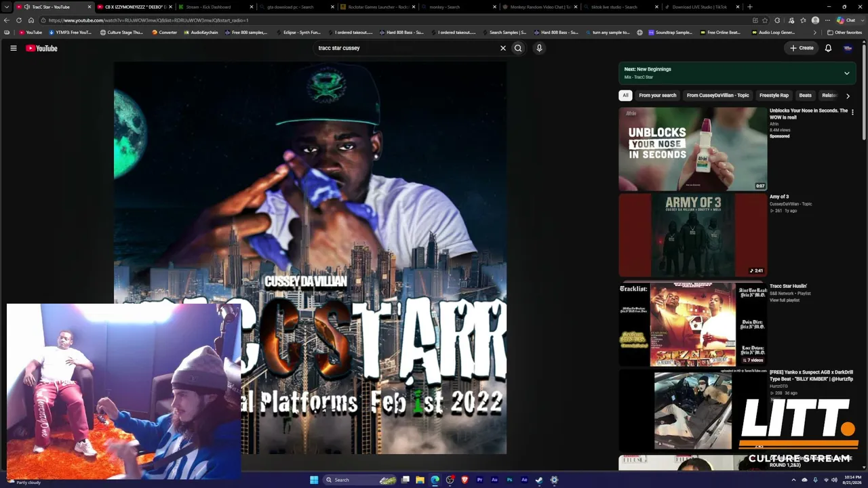
Task: Open Adobe Premiere Pro from the taskbar
Action: [x=479, y=480]
